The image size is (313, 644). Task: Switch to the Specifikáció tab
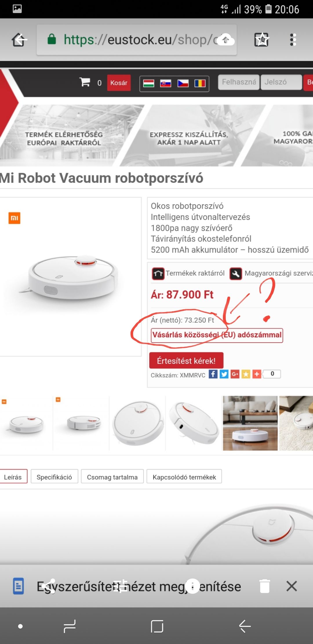point(54,477)
